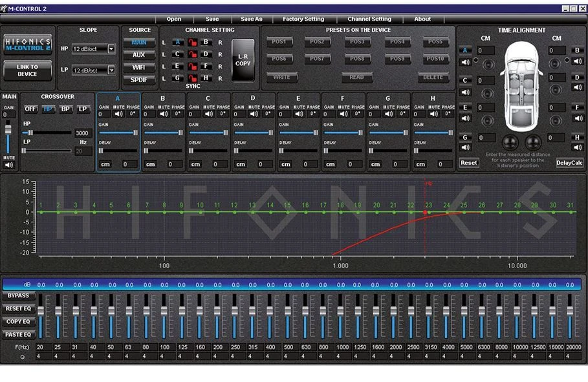
Task: Enable the BP crossover mode
Action: (67, 109)
